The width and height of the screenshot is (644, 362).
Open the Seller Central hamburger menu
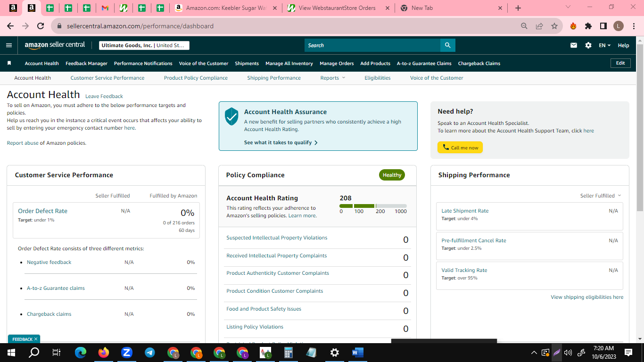pyautogui.click(x=9, y=45)
